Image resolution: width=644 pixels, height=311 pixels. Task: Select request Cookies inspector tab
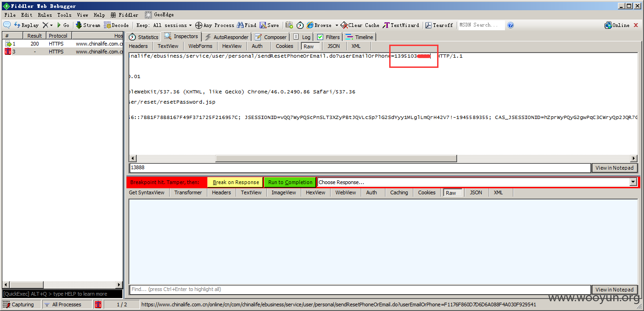[x=285, y=46]
